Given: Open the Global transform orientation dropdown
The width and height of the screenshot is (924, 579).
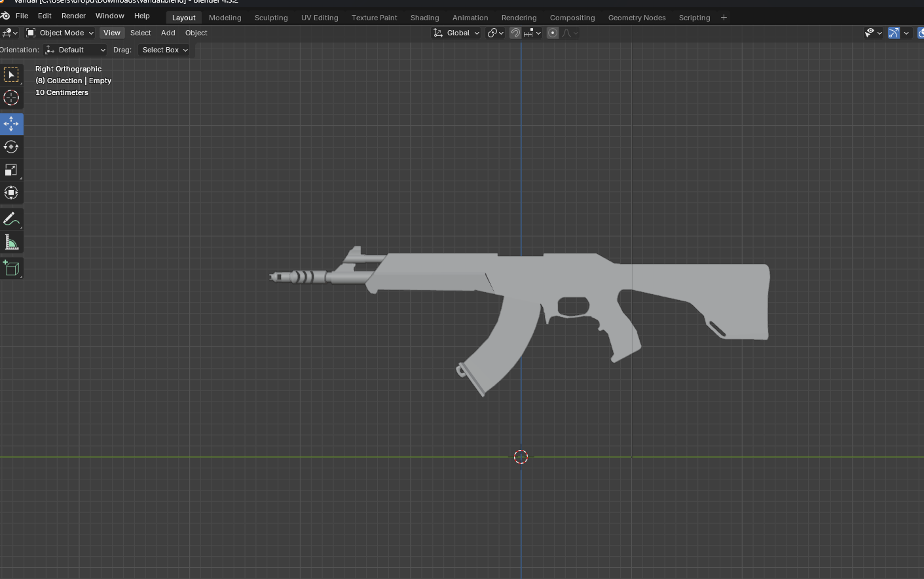Looking at the screenshot, I should pyautogui.click(x=456, y=33).
